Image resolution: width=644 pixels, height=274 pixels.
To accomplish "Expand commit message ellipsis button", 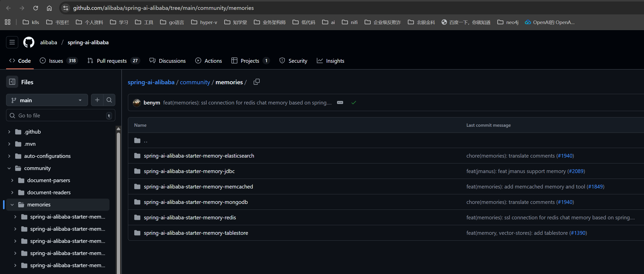I will pyautogui.click(x=340, y=102).
